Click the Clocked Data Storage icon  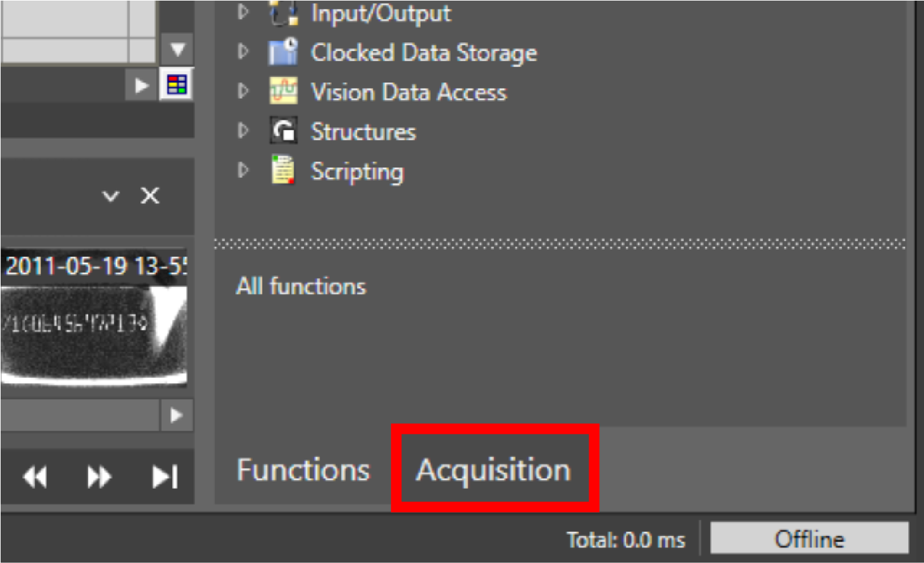tap(283, 52)
